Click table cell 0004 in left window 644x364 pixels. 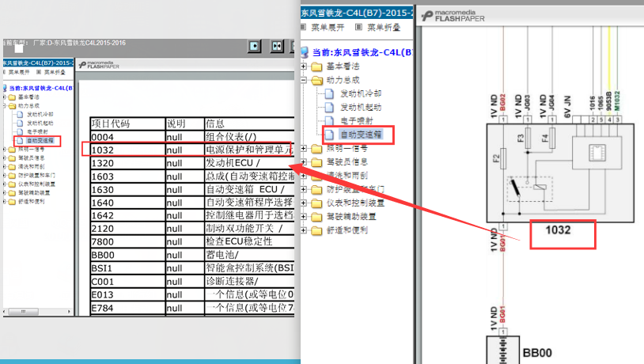[x=127, y=137]
